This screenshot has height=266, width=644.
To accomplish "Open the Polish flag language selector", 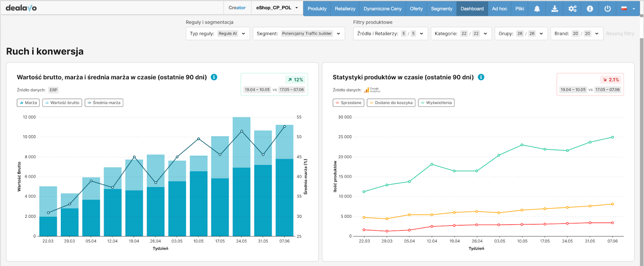I will tap(627, 8).
